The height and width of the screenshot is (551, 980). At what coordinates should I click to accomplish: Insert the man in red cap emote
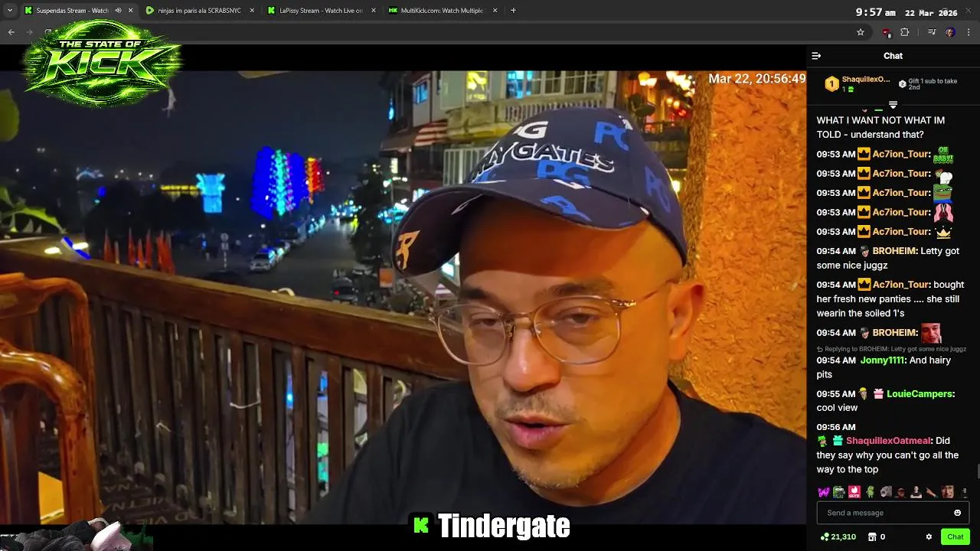(x=900, y=492)
